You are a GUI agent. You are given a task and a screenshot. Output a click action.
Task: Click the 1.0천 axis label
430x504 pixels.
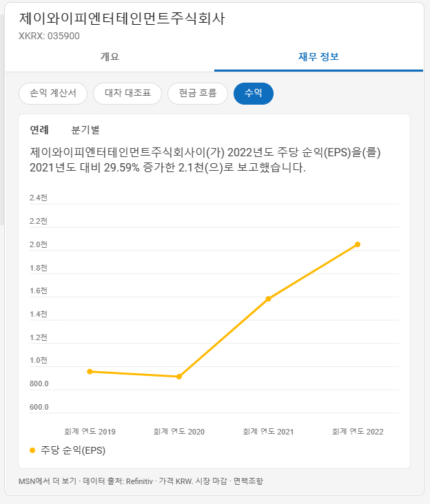[x=39, y=360]
